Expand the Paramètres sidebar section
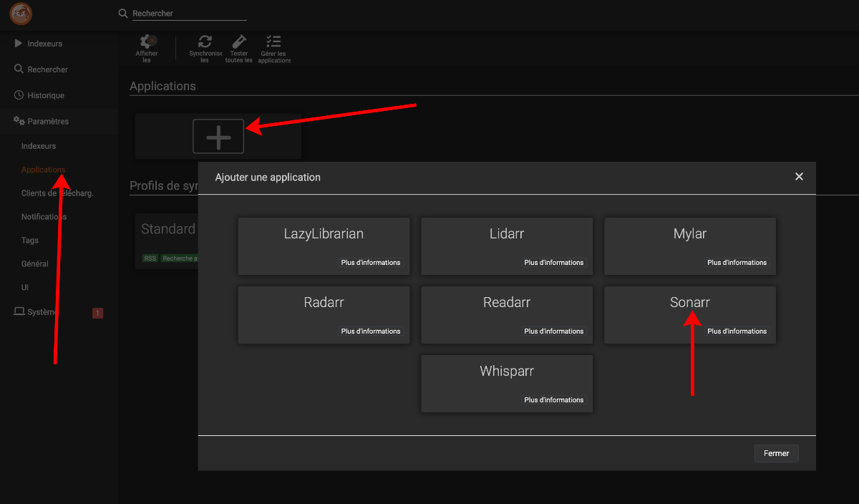 tap(48, 122)
